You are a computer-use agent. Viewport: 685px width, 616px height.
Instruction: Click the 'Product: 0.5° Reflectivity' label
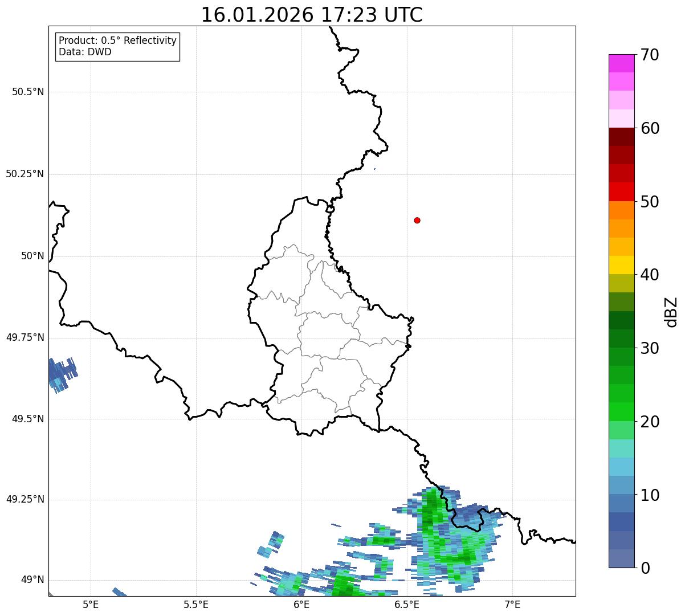tap(117, 41)
